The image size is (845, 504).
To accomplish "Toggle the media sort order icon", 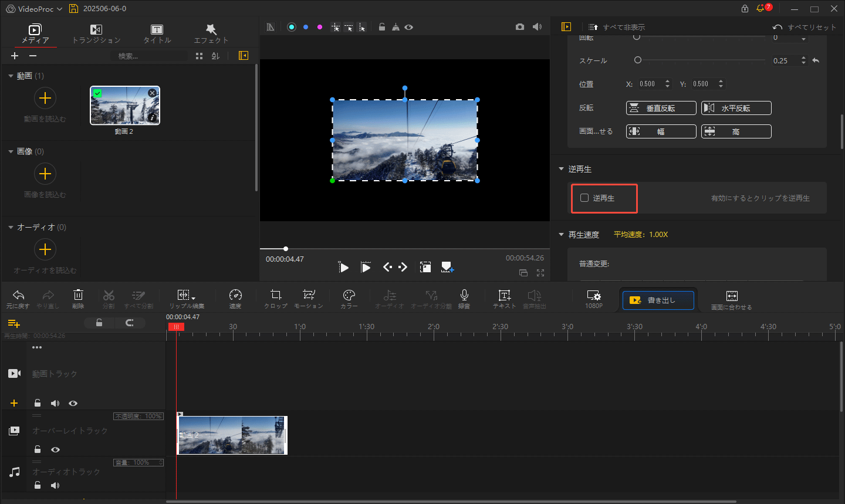I will click(215, 56).
